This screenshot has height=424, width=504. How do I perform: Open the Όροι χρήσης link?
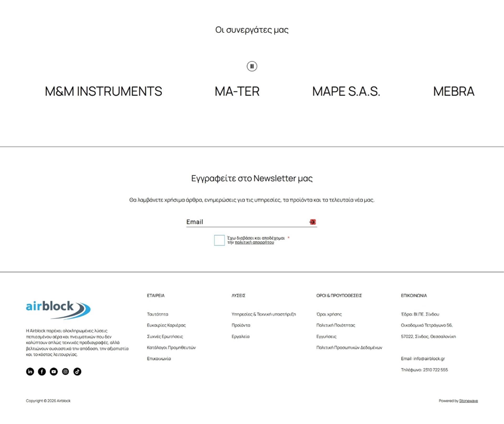pos(329,314)
